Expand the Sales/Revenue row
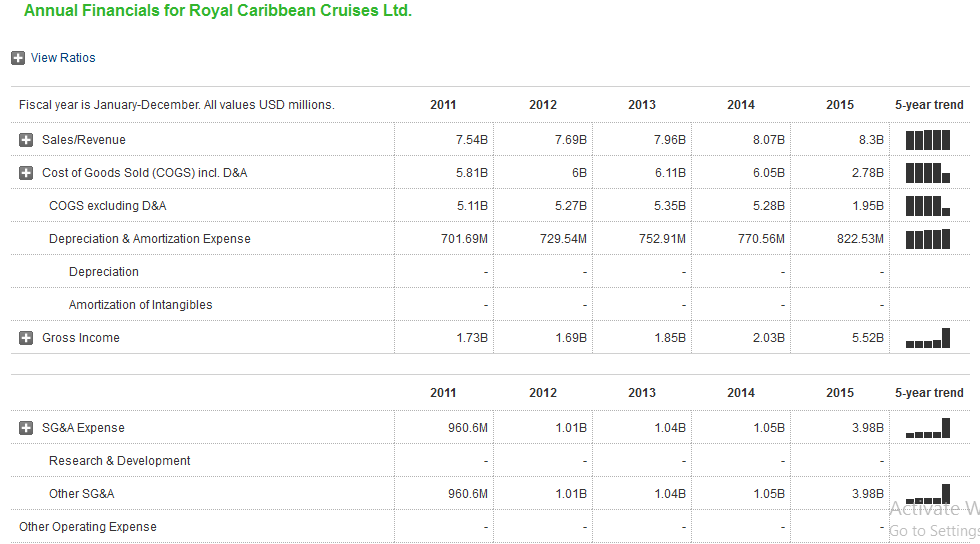980x544 pixels. [27, 140]
